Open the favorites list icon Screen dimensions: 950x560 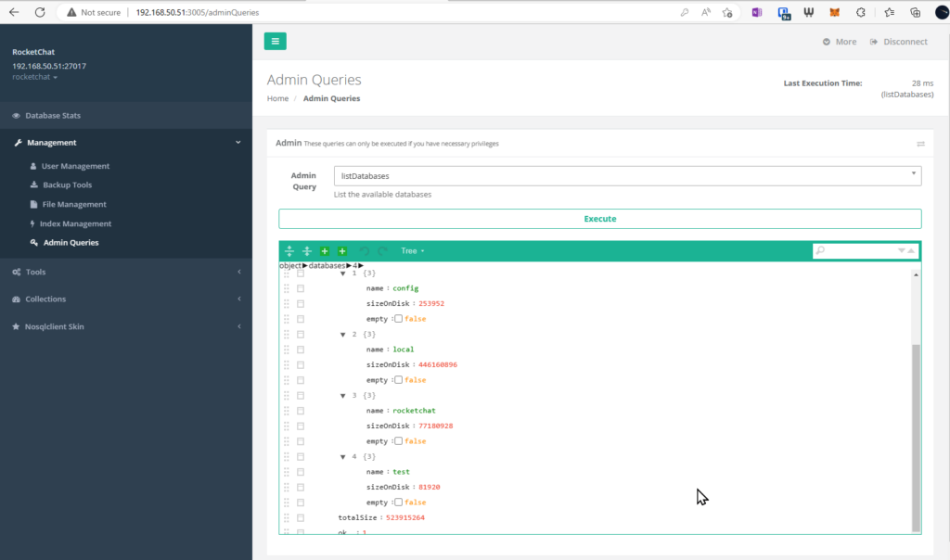click(889, 12)
